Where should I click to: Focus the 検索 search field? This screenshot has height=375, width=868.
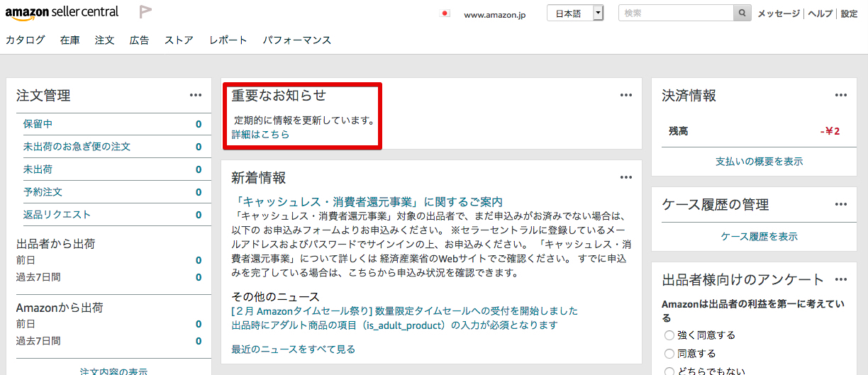point(676,13)
